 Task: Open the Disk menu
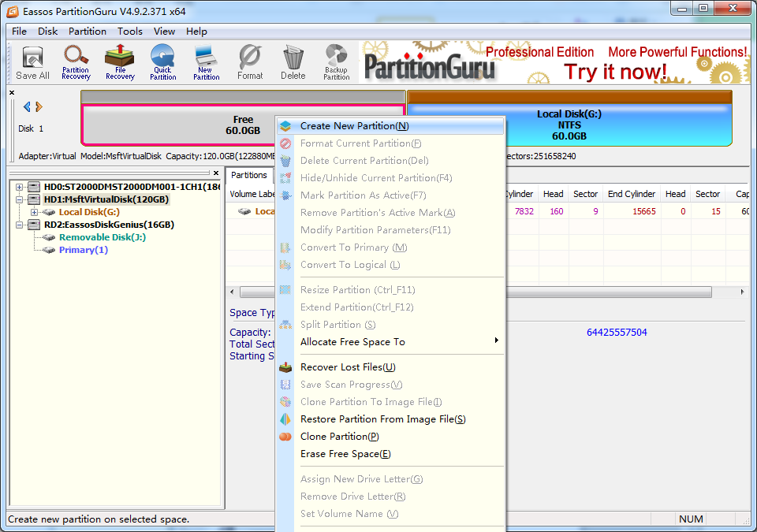tap(48, 32)
